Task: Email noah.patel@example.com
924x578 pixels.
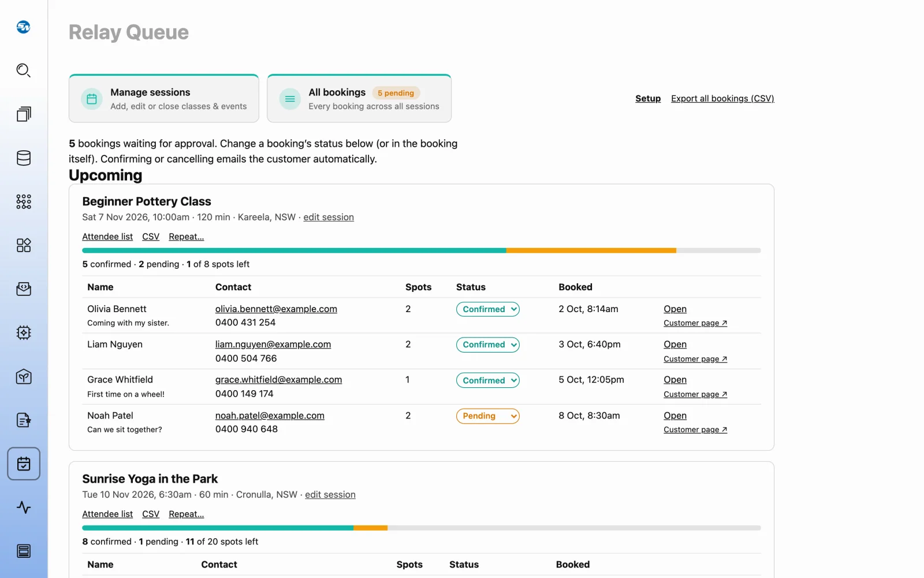Action: pos(270,416)
